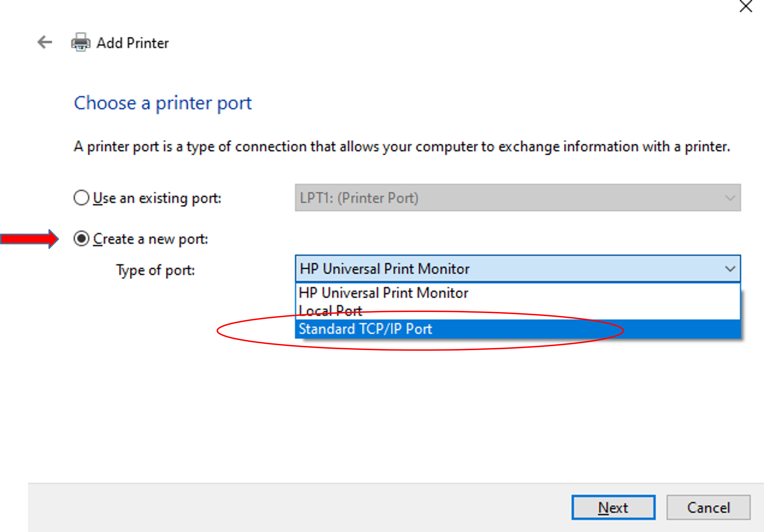Click the Type of port label
Image resolution: width=764 pixels, height=532 pixels.
click(x=155, y=270)
